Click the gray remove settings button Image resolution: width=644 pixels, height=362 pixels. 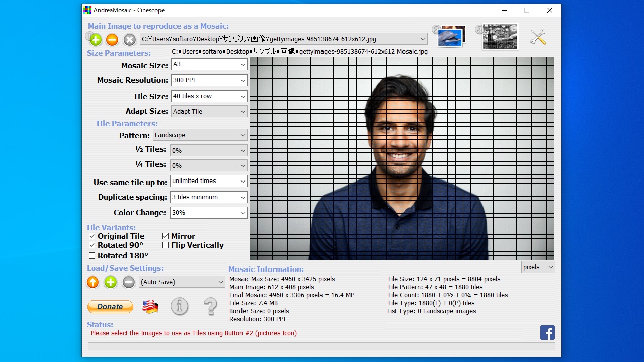[129, 282]
